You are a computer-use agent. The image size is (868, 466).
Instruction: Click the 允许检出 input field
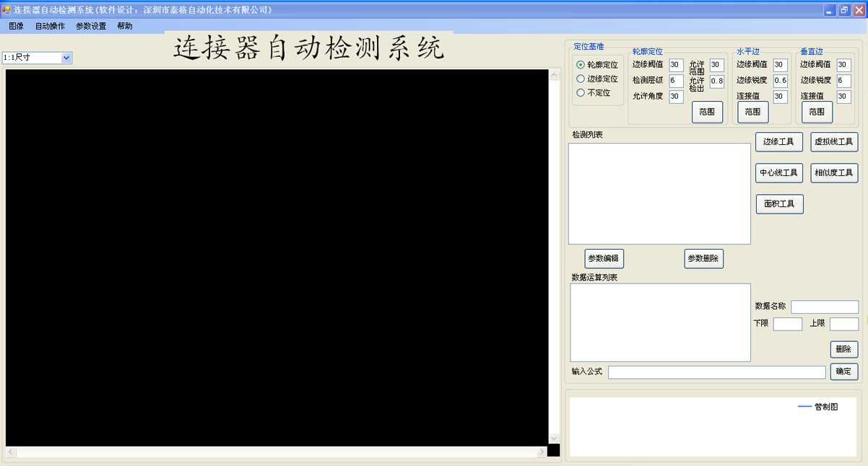pyautogui.click(x=716, y=82)
